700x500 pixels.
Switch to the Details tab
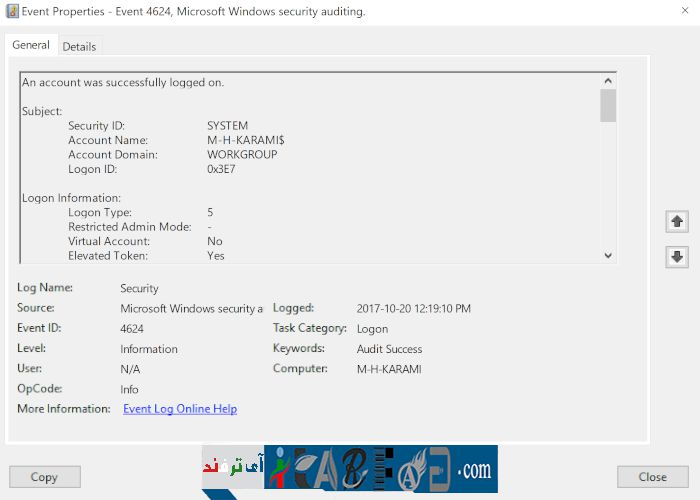point(79,47)
